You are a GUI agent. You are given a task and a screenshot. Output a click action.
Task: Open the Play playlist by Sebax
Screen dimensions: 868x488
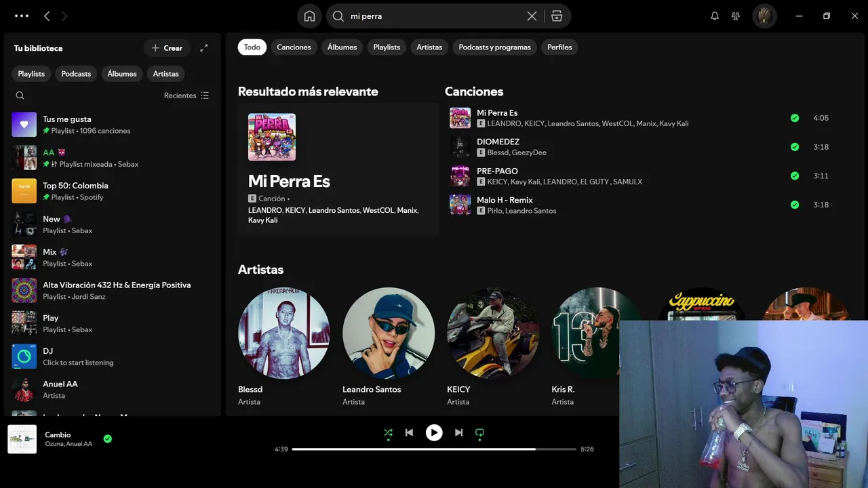(x=113, y=323)
